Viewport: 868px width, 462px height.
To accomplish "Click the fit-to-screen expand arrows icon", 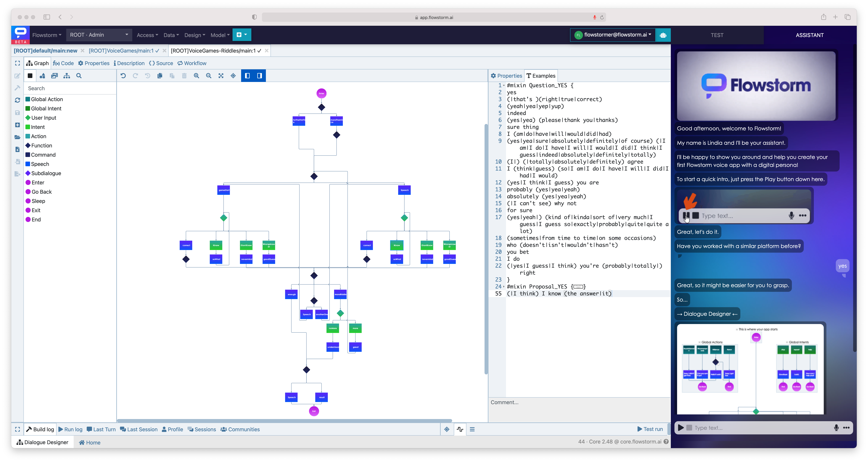I will [x=221, y=76].
